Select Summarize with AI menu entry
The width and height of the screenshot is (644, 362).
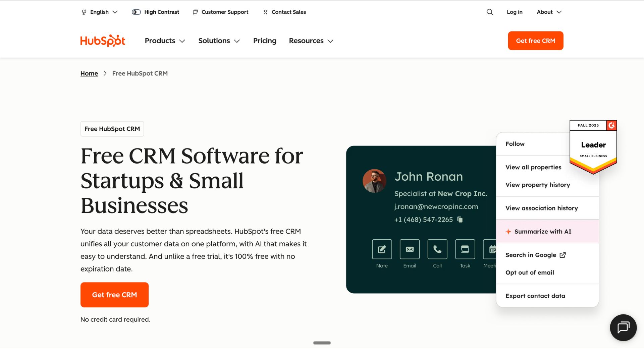coord(542,232)
